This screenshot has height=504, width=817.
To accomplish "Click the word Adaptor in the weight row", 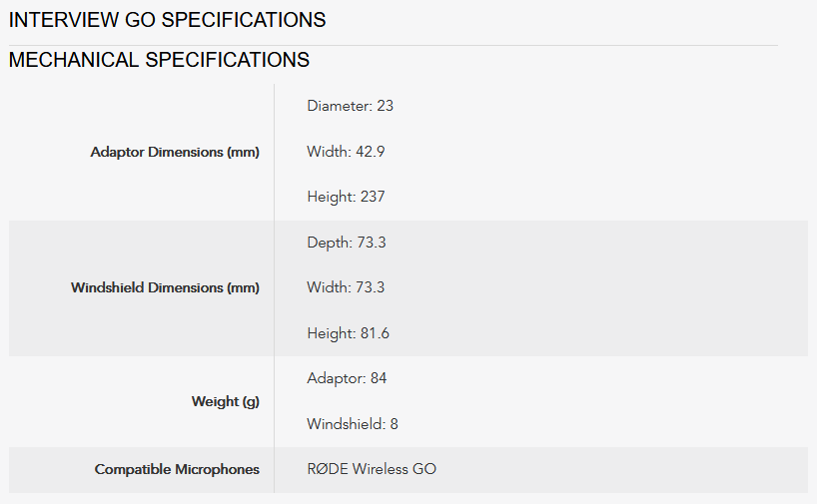I will coord(335,378).
